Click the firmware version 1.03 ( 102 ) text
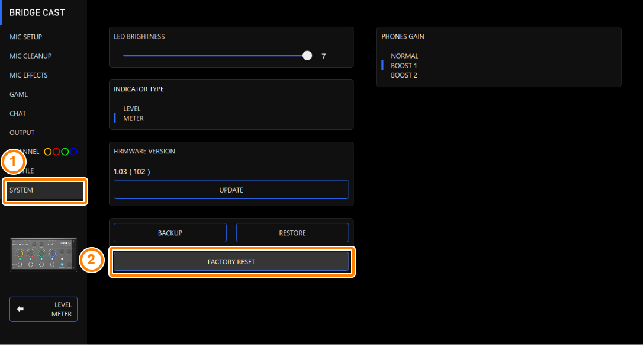644x346 pixels. pos(132,172)
